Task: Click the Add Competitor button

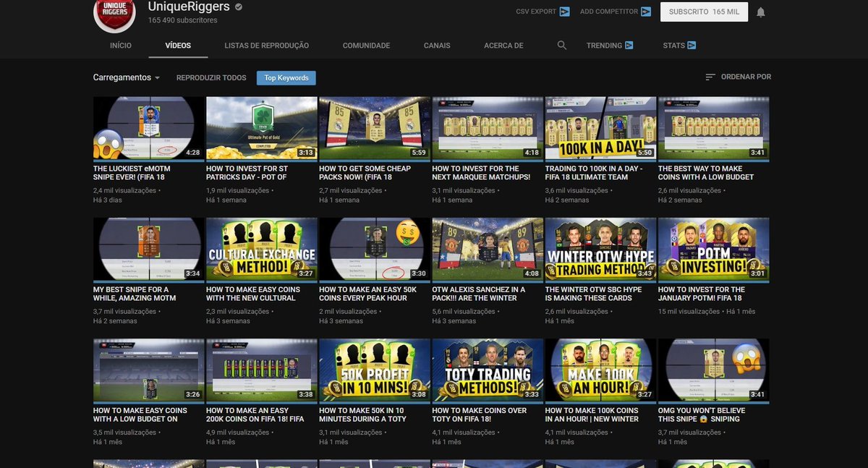Action: (x=615, y=12)
